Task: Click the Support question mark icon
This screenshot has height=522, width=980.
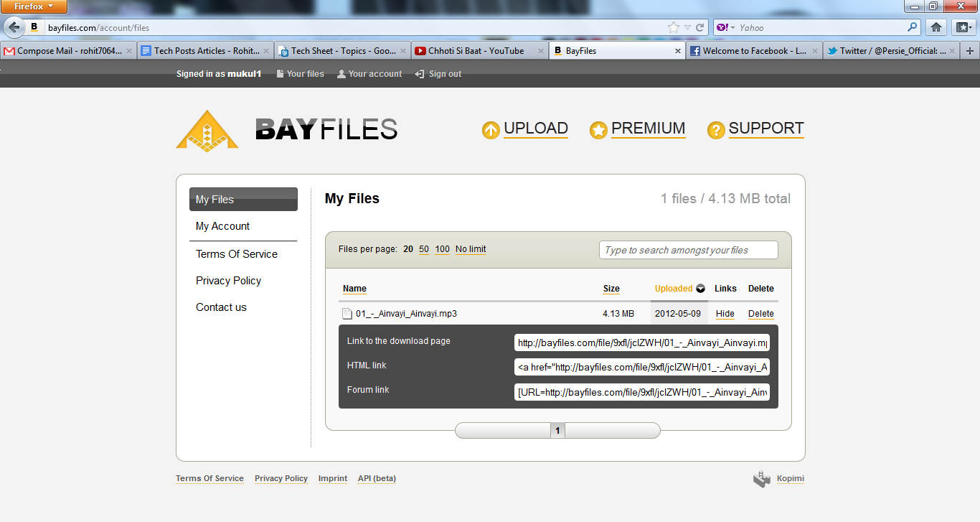Action: (716, 130)
